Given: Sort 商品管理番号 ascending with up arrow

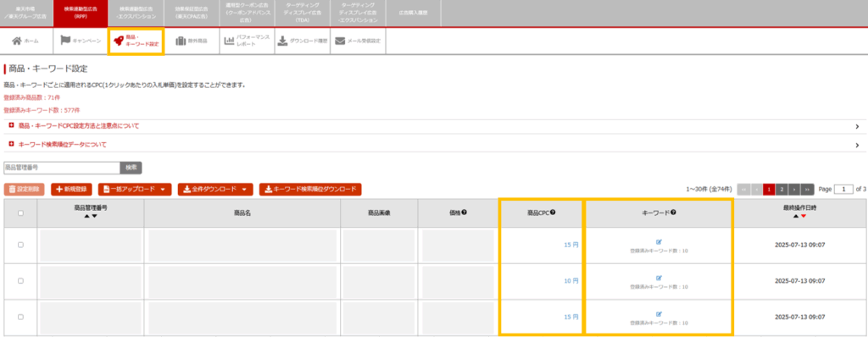Looking at the screenshot, I should [86, 217].
